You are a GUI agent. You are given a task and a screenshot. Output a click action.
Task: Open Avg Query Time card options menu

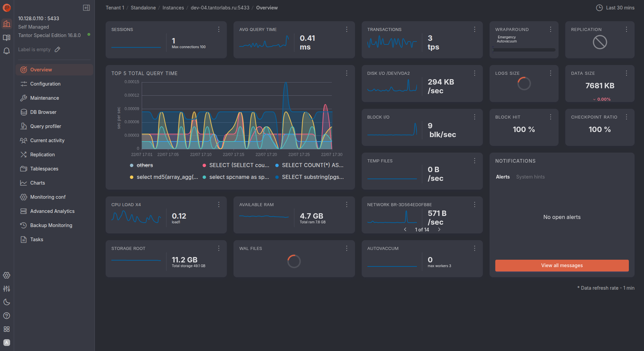pos(347,30)
